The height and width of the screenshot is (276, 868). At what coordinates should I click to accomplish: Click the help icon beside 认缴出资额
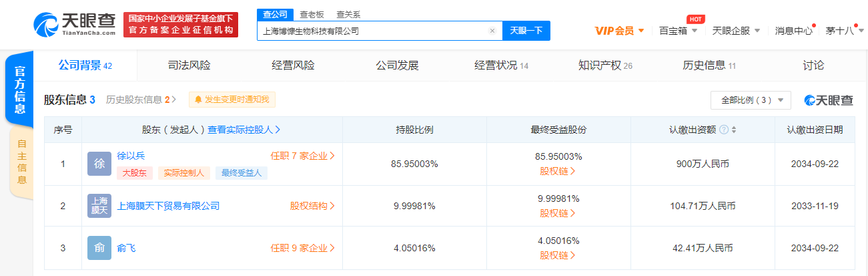click(723, 130)
